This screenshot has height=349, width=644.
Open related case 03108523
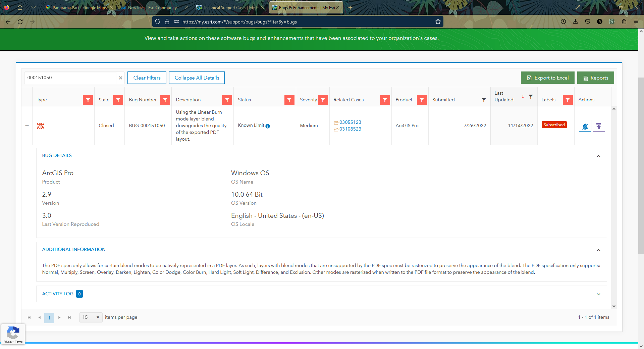coord(350,129)
